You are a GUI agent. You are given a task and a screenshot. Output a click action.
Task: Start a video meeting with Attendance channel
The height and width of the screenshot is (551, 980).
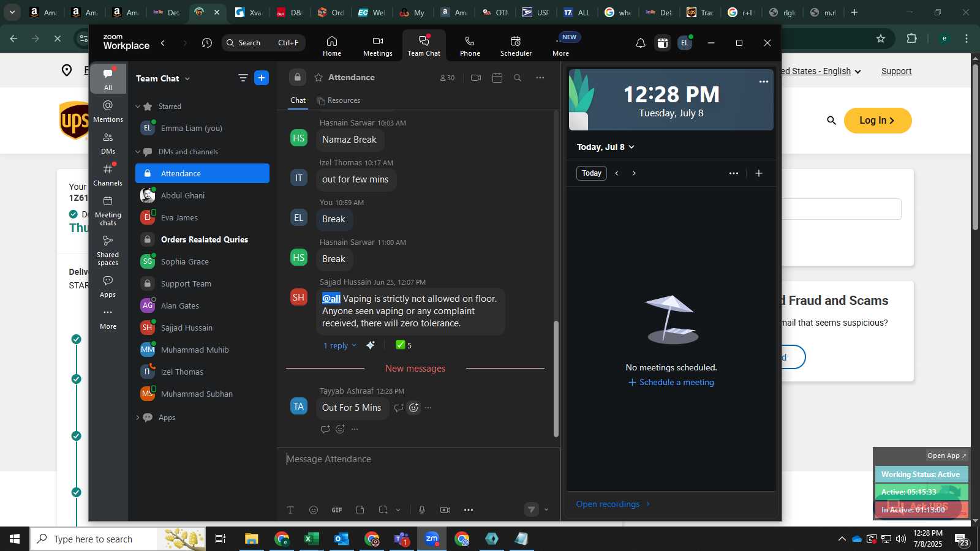[476, 78]
